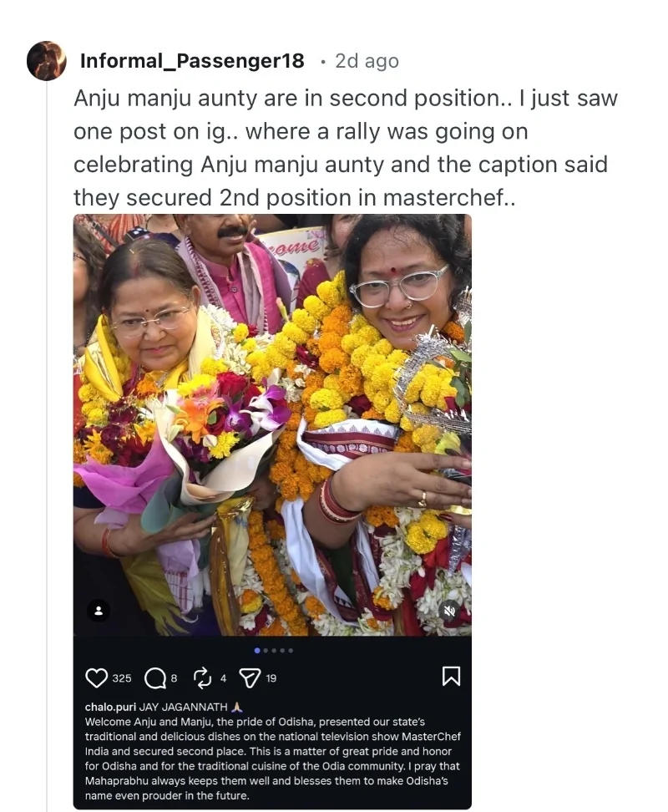Click the carousel page dots indicator
668x812 pixels.
273,650
